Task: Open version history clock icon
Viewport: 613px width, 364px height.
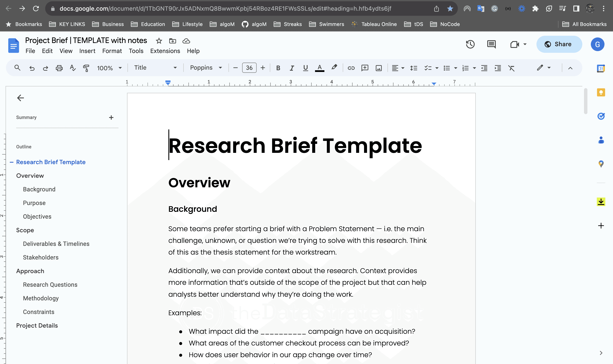Action: tap(470, 44)
